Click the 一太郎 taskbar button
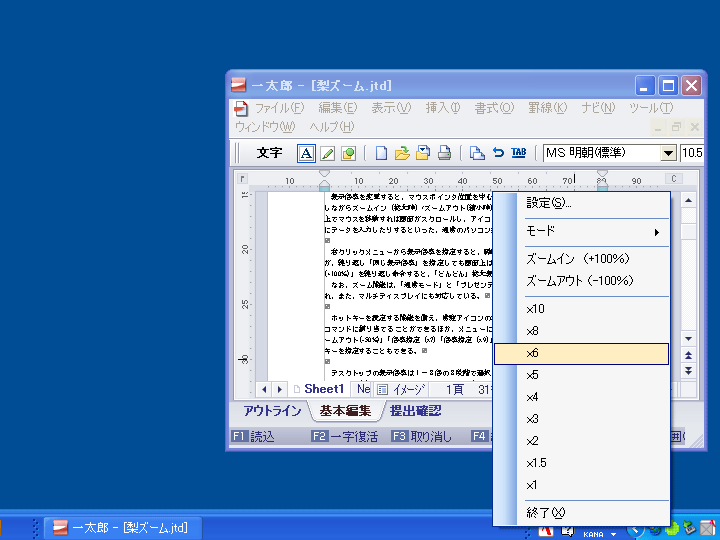Screen dimensions: 720x540 (123, 528)
